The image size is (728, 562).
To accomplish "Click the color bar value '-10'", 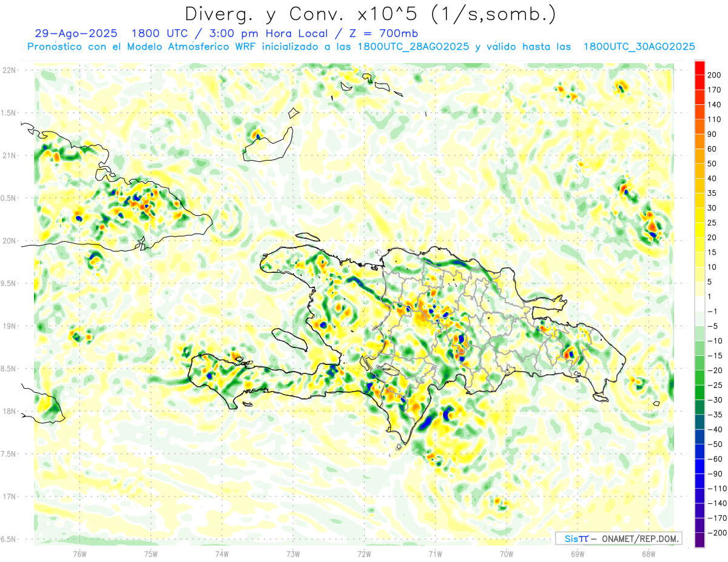I will (715, 341).
